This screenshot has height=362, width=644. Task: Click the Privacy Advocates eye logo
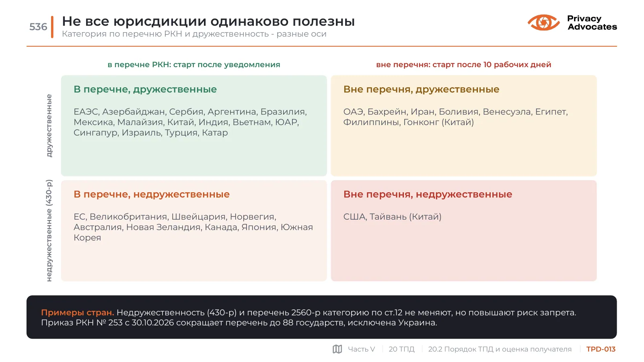coord(543,23)
